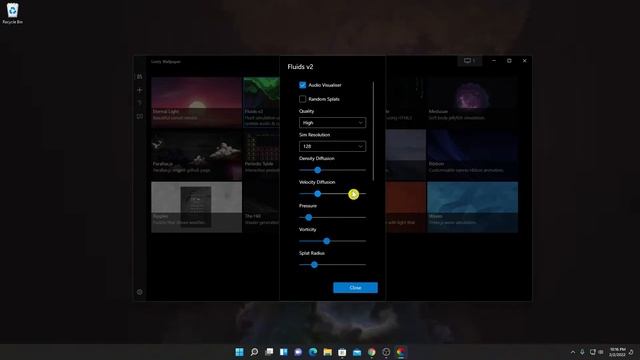Open the feedback chat icon in sidebar
Viewport: 640px width, 360px height.
pyautogui.click(x=140, y=116)
